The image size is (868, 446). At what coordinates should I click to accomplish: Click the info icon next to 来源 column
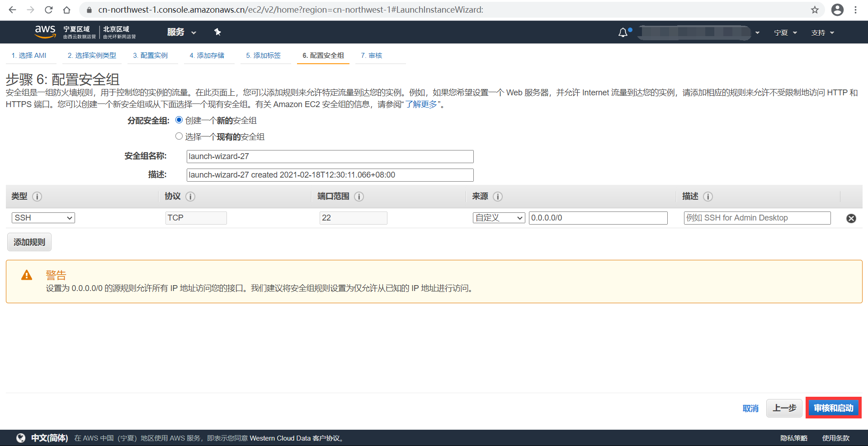coord(498,197)
